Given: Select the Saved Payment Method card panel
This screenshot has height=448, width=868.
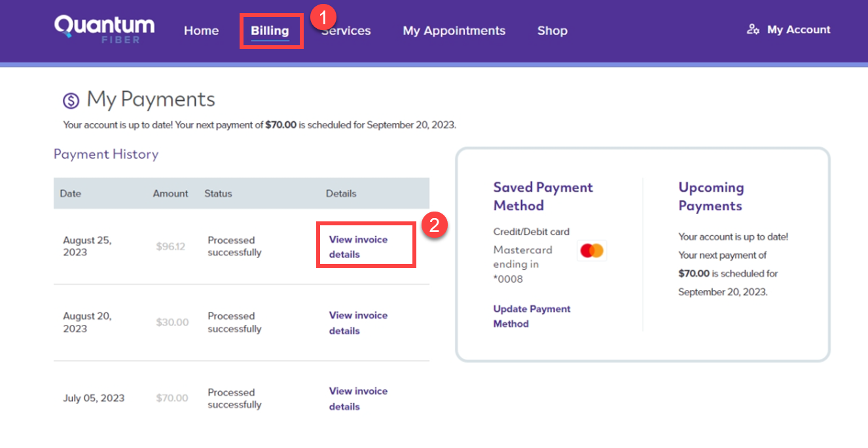Looking at the screenshot, I should coord(543,196).
